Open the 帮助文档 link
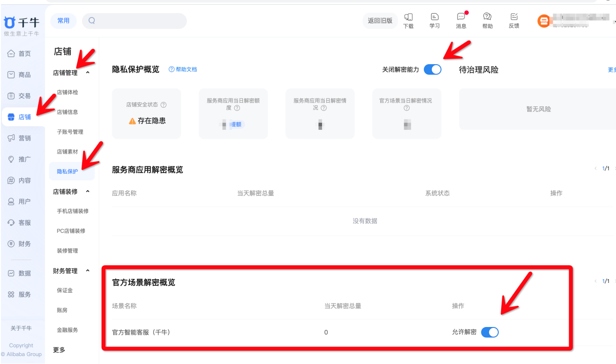This screenshot has height=364, width=616. [x=183, y=69]
